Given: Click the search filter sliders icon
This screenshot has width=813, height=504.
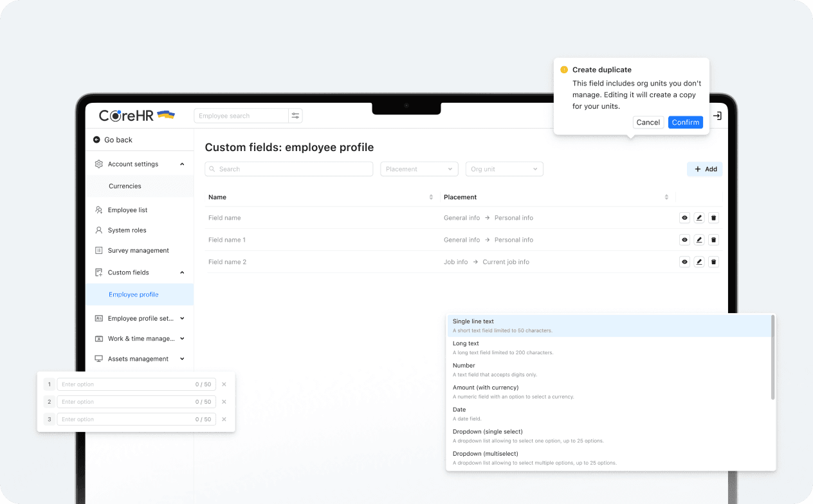Looking at the screenshot, I should tap(295, 116).
